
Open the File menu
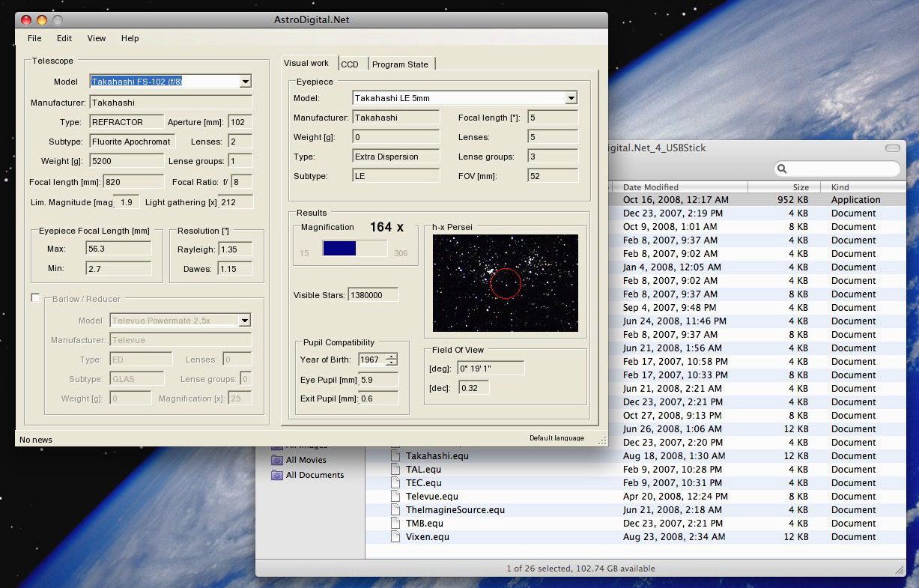34,38
